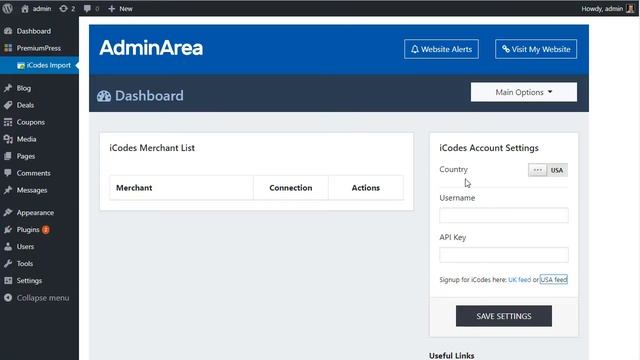This screenshot has height=360, width=640.
Task: Click the Dashboard gauge icon in sidebar
Action: (8, 31)
